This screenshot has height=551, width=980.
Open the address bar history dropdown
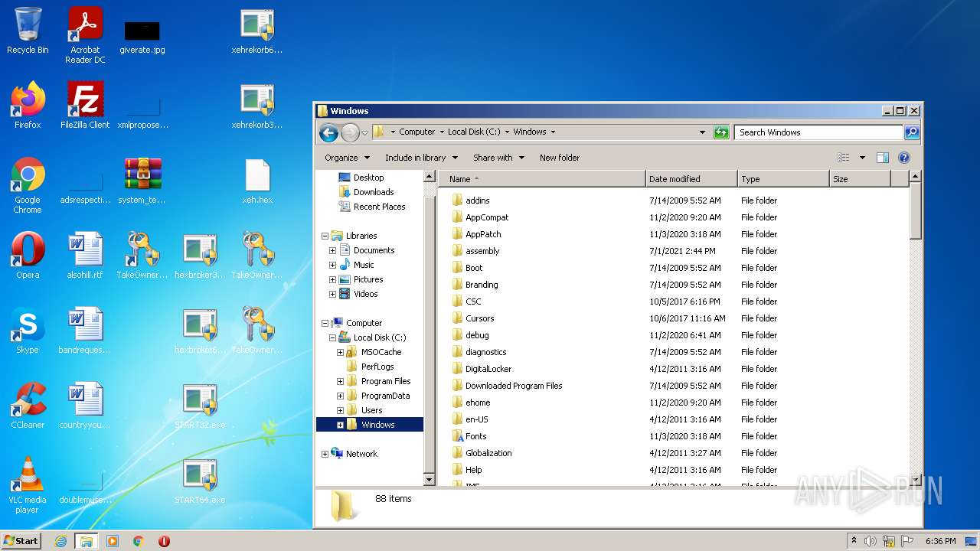coord(702,132)
